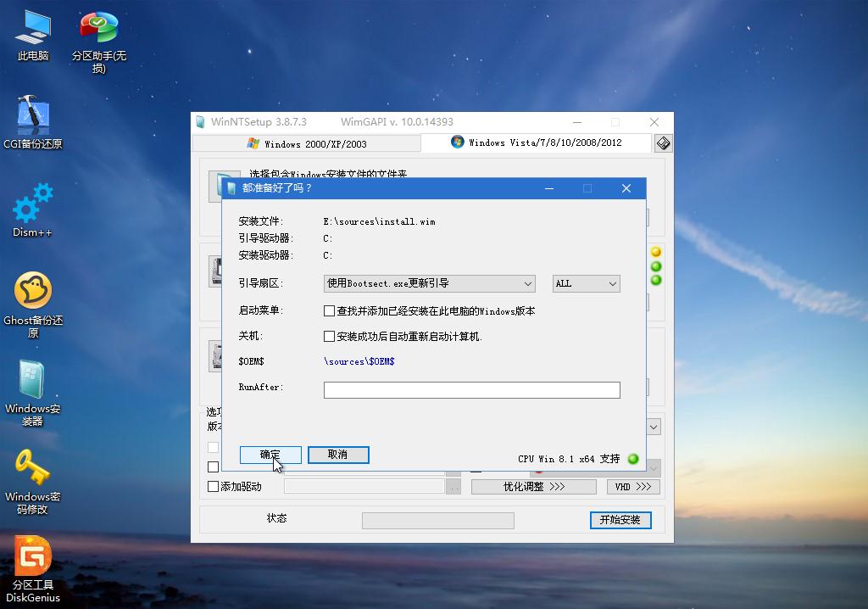The height and width of the screenshot is (609, 868).
Task: Minimize the 都准备好了吗 dialog
Action: coord(549,188)
